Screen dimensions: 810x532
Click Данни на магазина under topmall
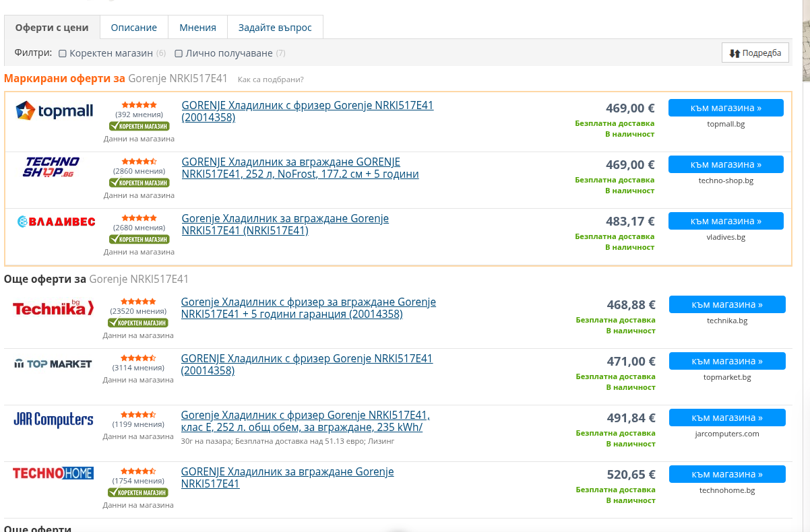(x=139, y=139)
